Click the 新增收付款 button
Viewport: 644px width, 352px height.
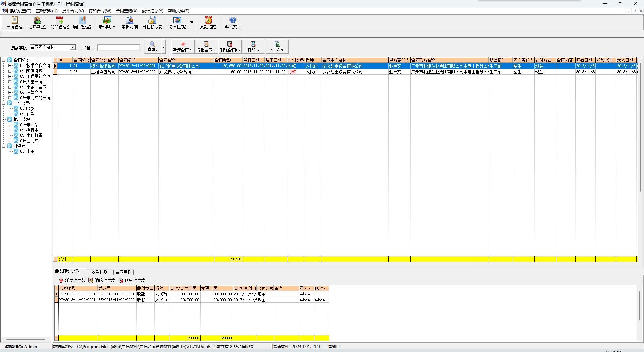(72, 280)
